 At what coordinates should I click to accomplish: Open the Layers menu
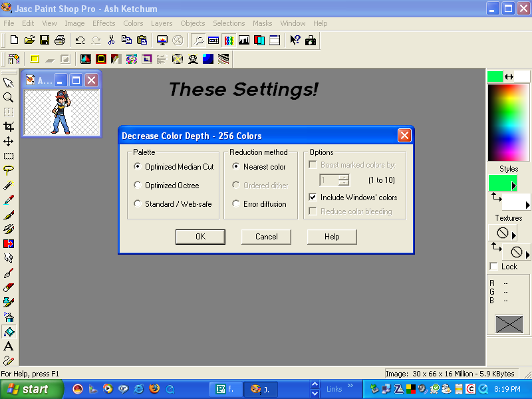click(162, 23)
